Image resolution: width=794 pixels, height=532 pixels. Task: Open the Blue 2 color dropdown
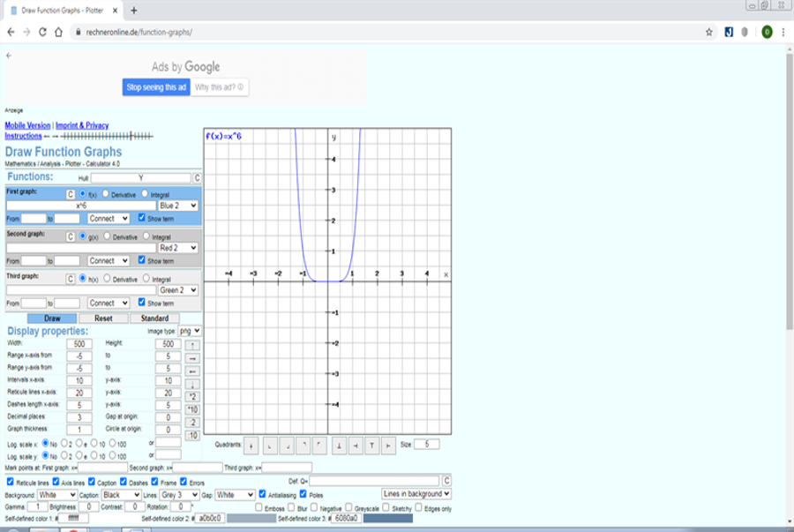[179, 206]
